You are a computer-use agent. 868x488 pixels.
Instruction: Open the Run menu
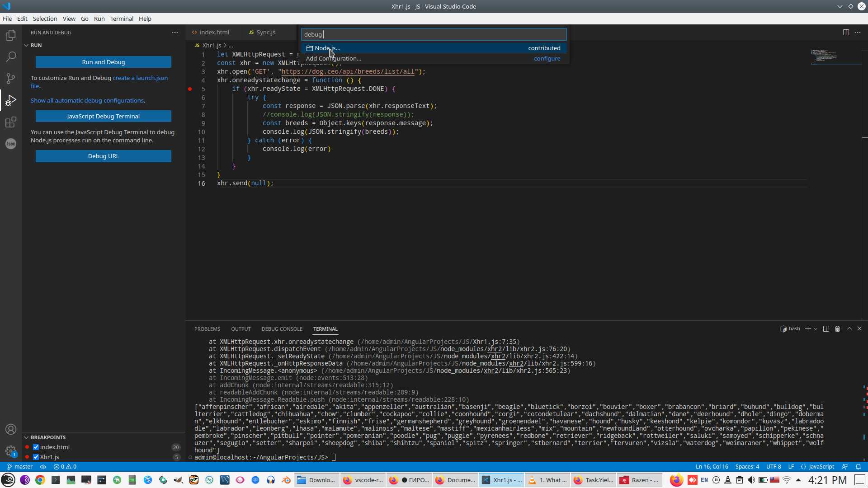pos(99,19)
